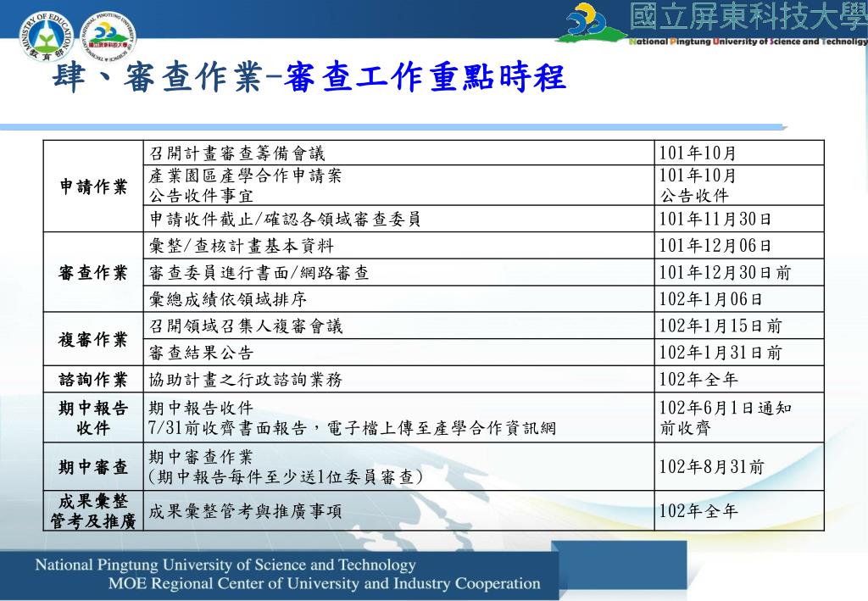868x601 pixels.
Task: Click the 國立屏東科技大學 header title
Action: click(748, 17)
